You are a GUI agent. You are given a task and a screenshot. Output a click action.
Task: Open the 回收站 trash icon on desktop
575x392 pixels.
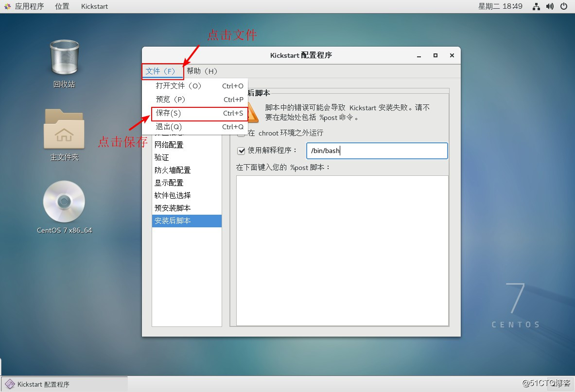(x=64, y=58)
